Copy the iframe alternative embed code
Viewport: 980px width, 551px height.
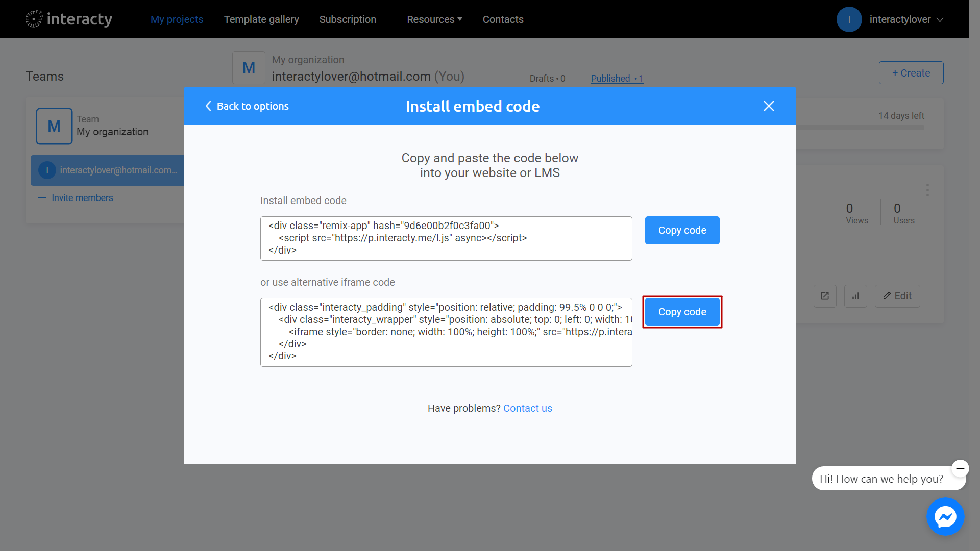[x=682, y=312]
